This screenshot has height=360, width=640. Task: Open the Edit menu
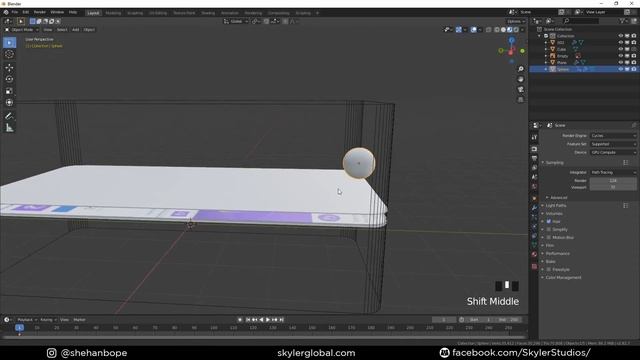[26, 12]
